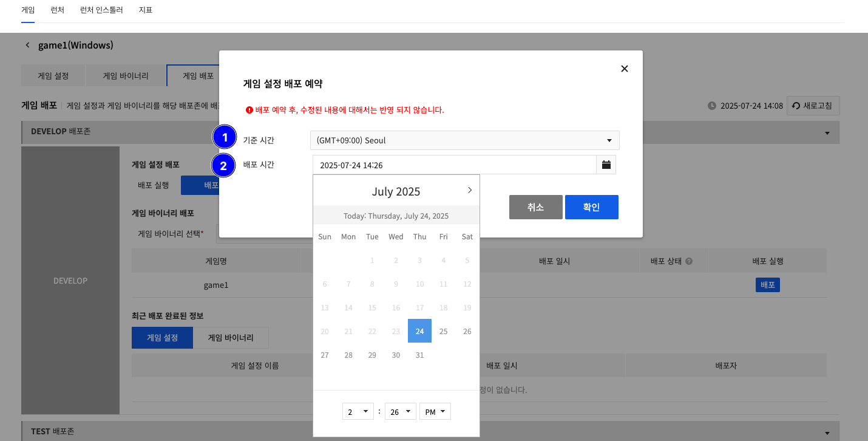Switch to the 런처 top menu tab

coord(58,10)
